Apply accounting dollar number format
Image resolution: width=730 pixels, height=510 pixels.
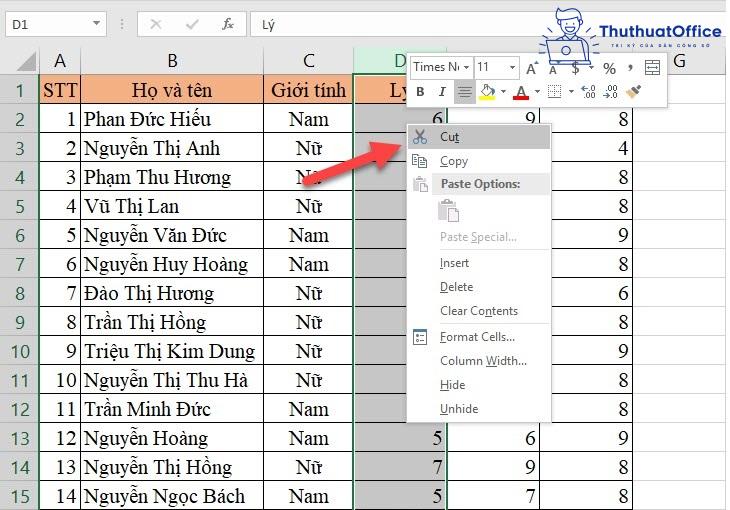tap(575, 68)
